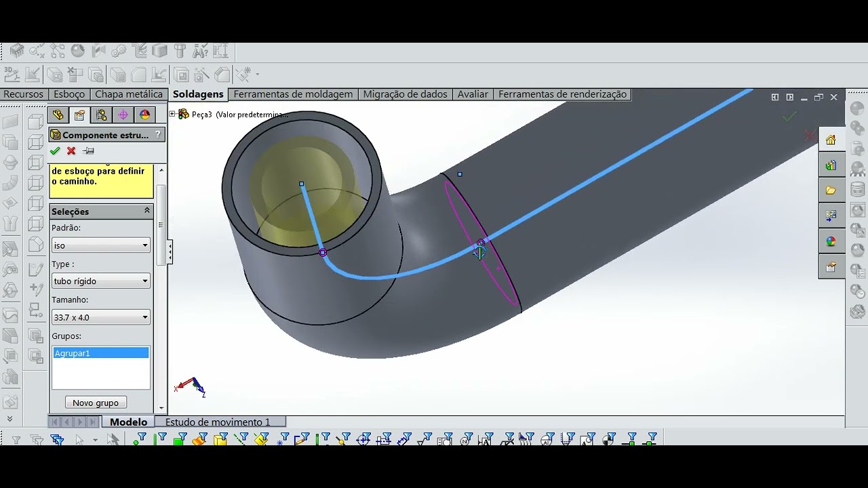This screenshot has width=868, height=488.
Task: Click the red cancel corner X in viewport
Action: click(x=810, y=135)
